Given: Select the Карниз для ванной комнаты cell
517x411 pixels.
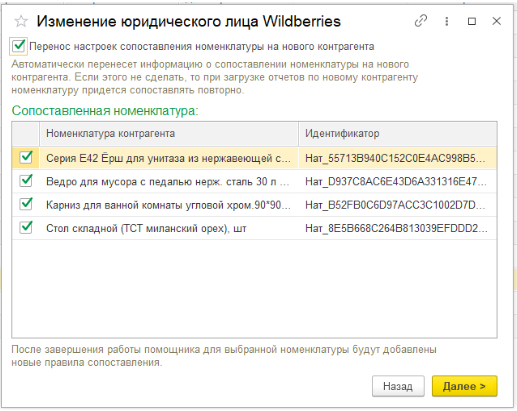Looking at the screenshot, I should pos(168,205).
